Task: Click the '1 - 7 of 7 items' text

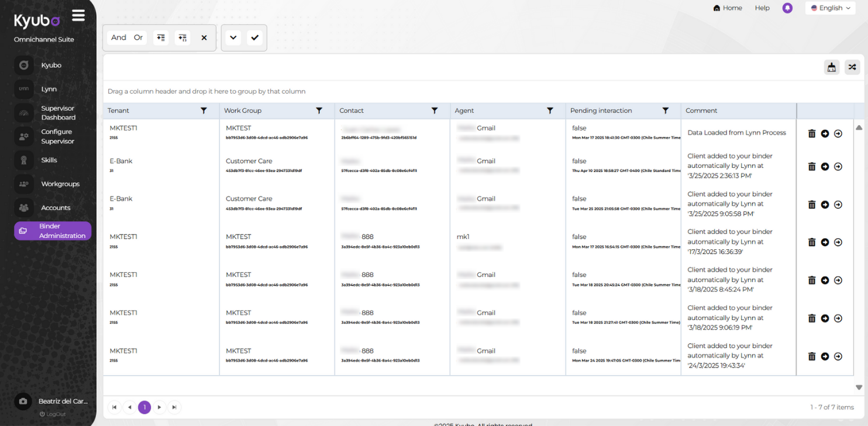Action: coord(832,407)
